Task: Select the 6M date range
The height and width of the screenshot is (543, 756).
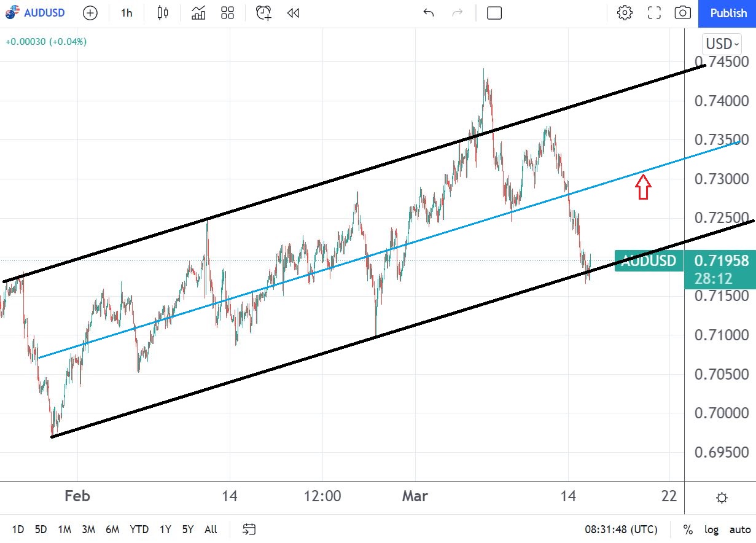Action: (x=112, y=529)
